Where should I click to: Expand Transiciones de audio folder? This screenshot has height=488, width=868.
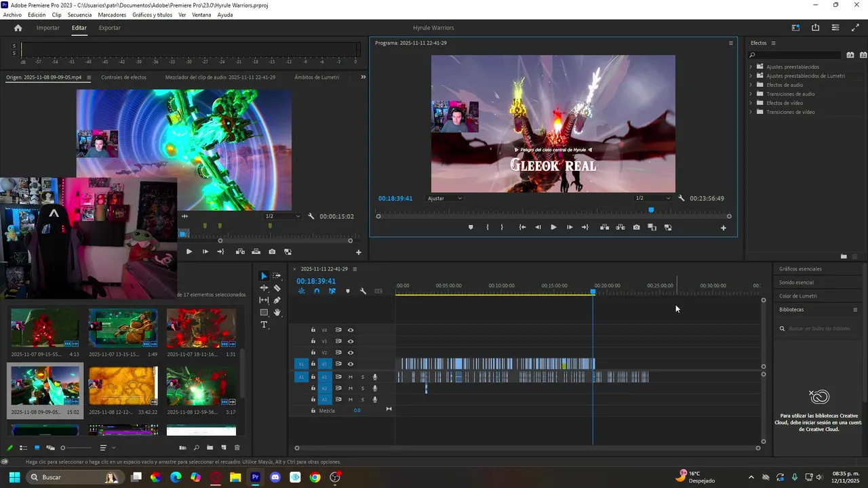pos(751,94)
